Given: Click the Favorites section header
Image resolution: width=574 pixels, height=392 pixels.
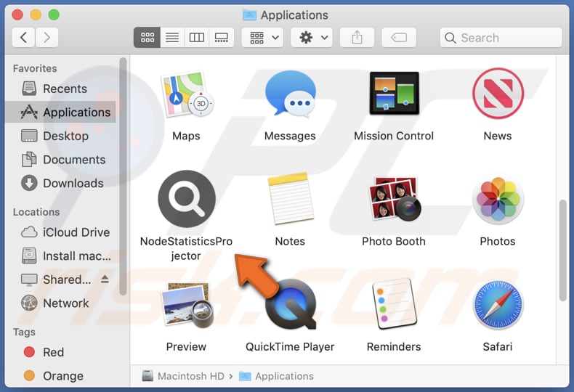Looking at the screenshot, I should point(35,68).
